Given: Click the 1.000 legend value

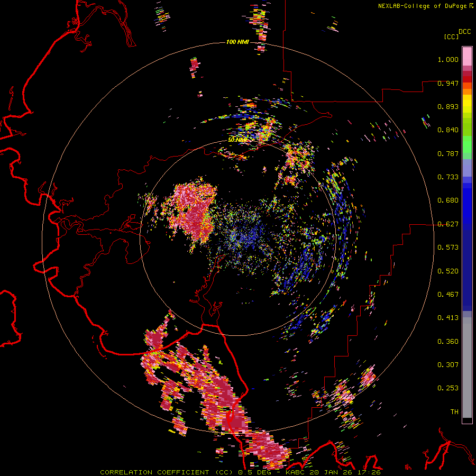Looking at the screenshot, I should 448,60.
